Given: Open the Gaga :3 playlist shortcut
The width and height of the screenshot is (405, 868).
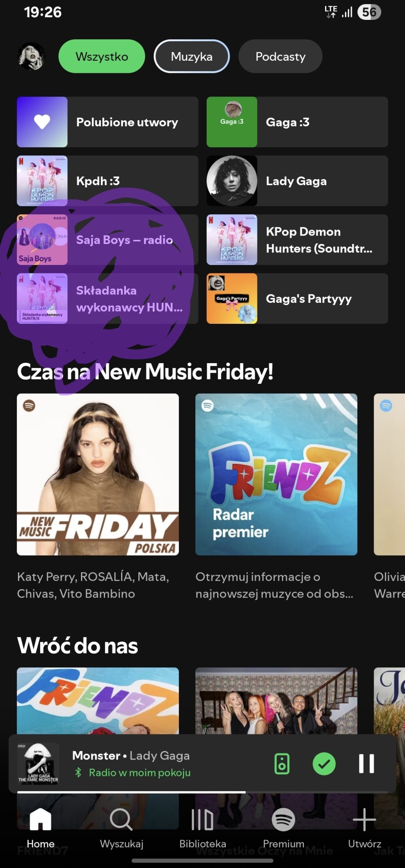Looking at the screenshot, I should pos(297,122).
